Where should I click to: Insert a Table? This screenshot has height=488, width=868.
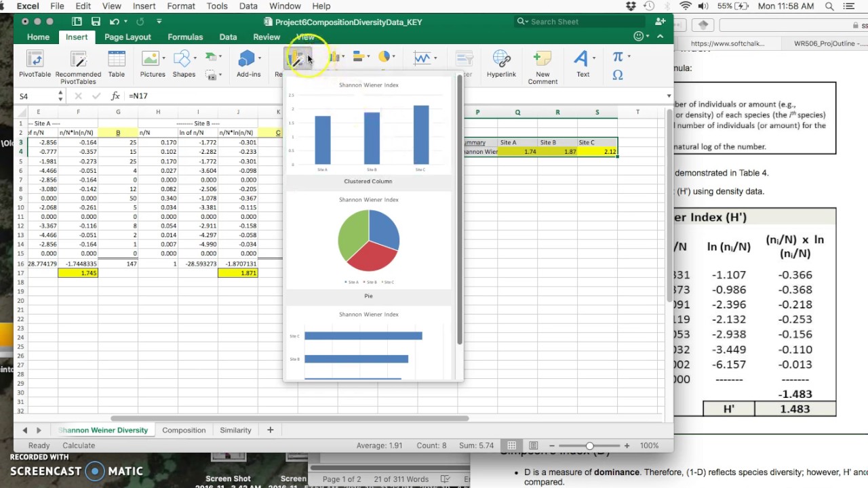pyautogui.click(x=117, y=65)
